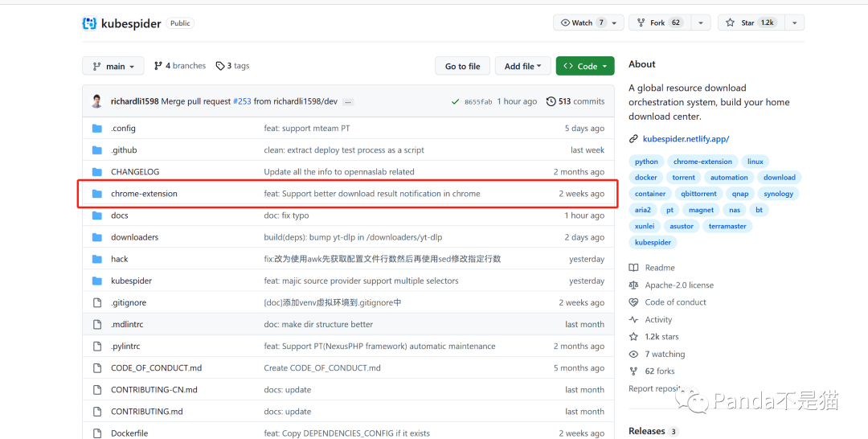Screen dimensions: 868x439
Task: Open the CONTRIBUTING-CN.md file
Action: click(154, 390)
